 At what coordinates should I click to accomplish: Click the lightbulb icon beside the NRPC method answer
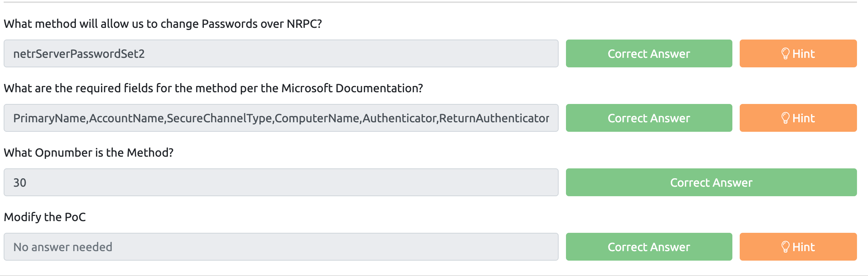point(785,54)
